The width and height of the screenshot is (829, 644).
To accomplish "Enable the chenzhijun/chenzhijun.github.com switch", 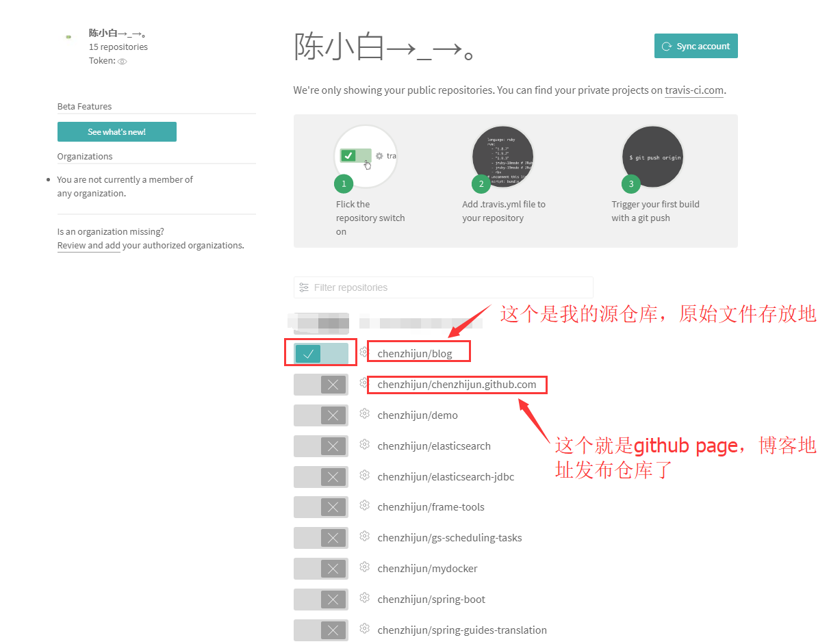I will coord(320,385).
